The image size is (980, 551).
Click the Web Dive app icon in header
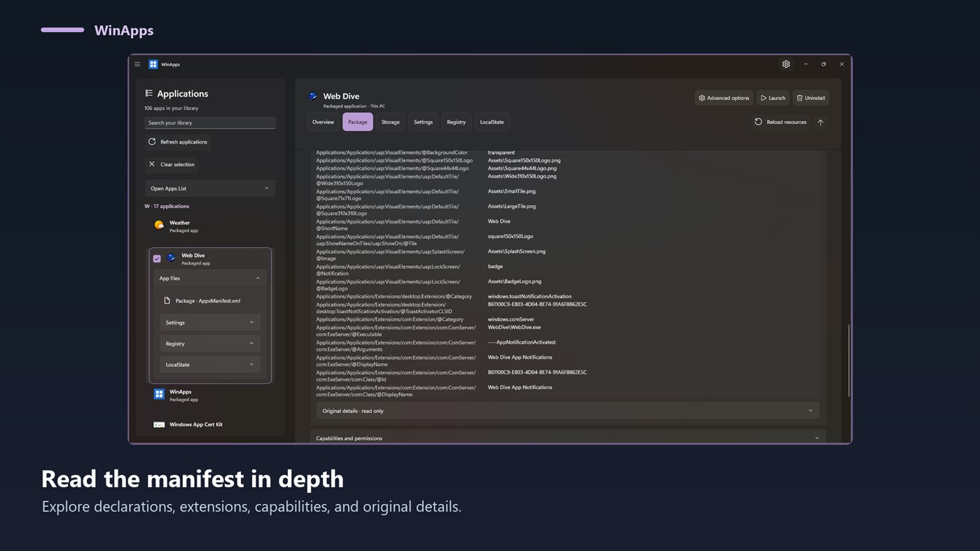(x=313, y=97)
